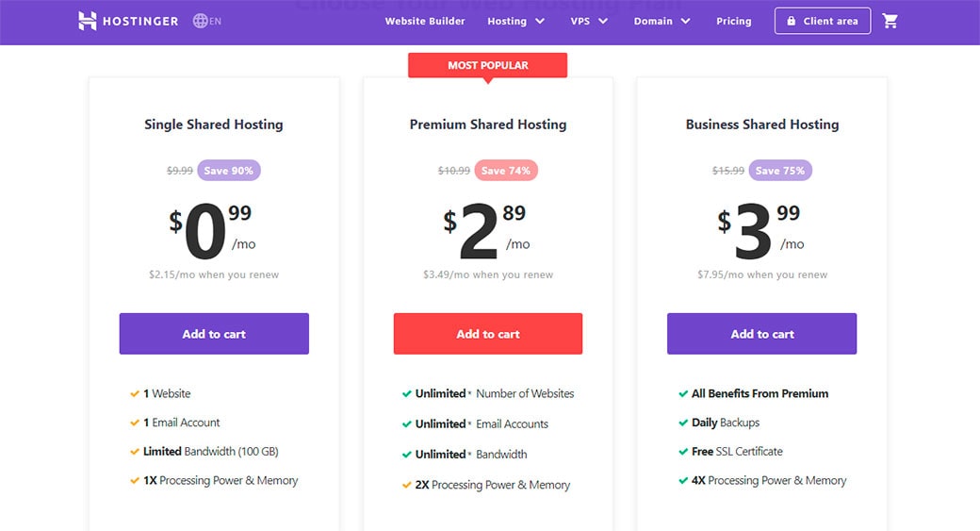Click the checkmark beside 1 Website
The image size is (980, 531).
[135, 393]
